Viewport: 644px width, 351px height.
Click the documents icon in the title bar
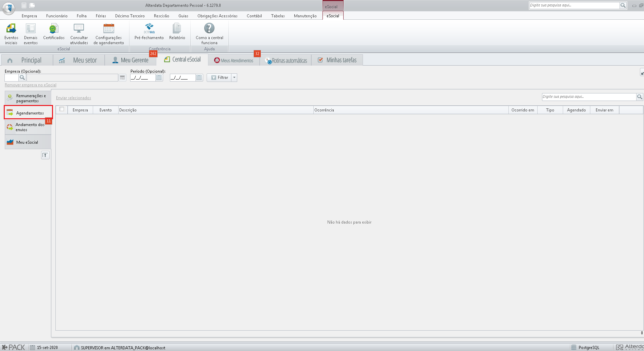point(32,5)
